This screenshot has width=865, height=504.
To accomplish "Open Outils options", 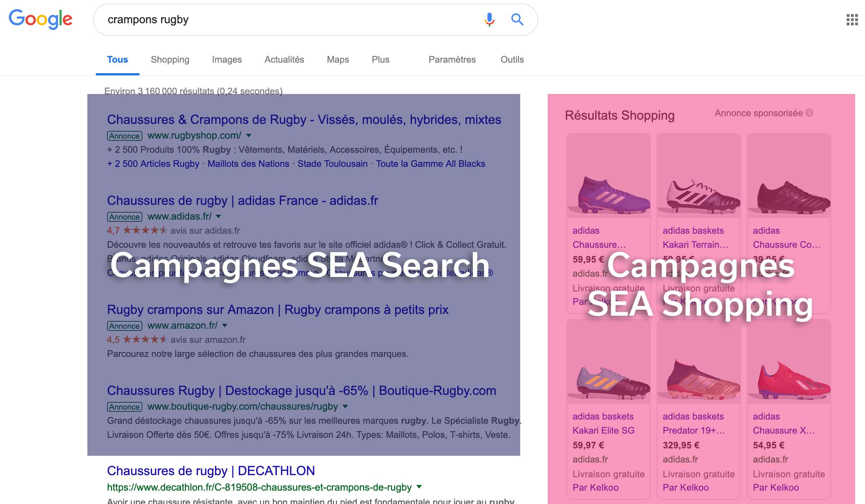I will pyautogui.click(x=512, y=59).
